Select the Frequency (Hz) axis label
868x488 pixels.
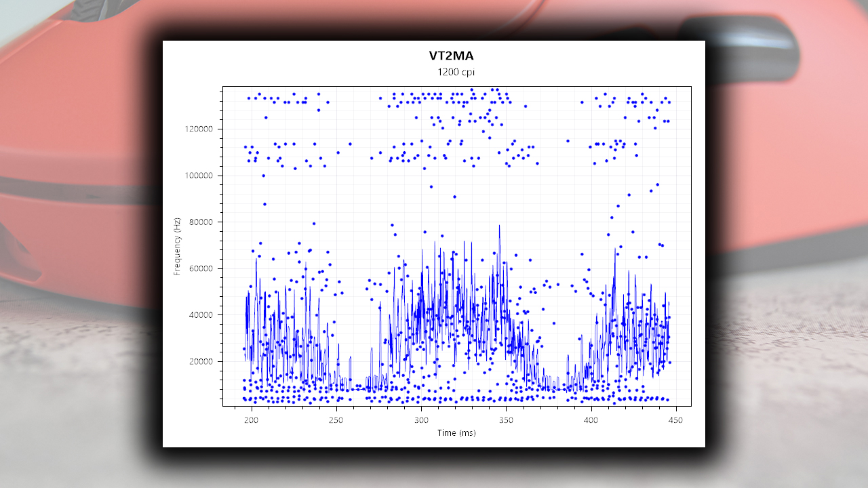178,246
